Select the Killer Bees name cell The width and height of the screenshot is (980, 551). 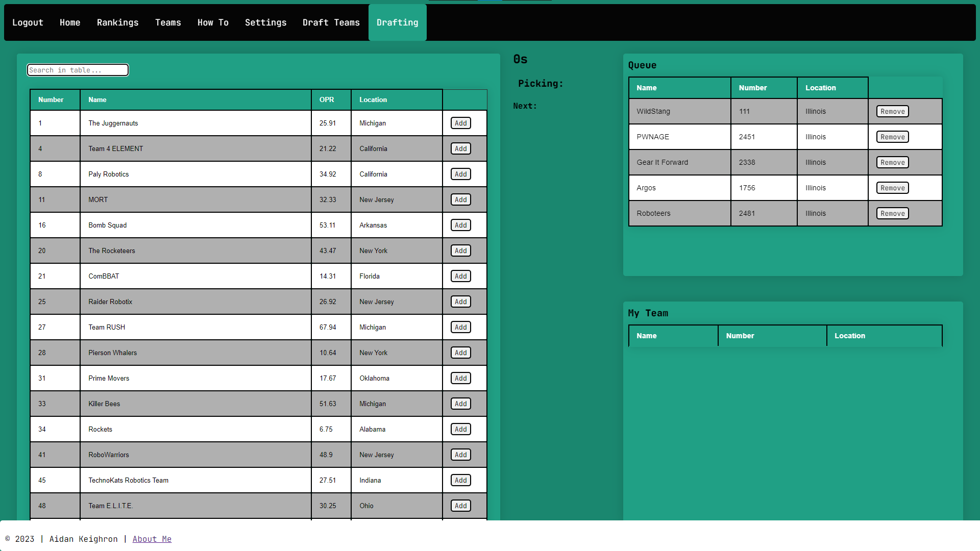[x=195, y=404]
